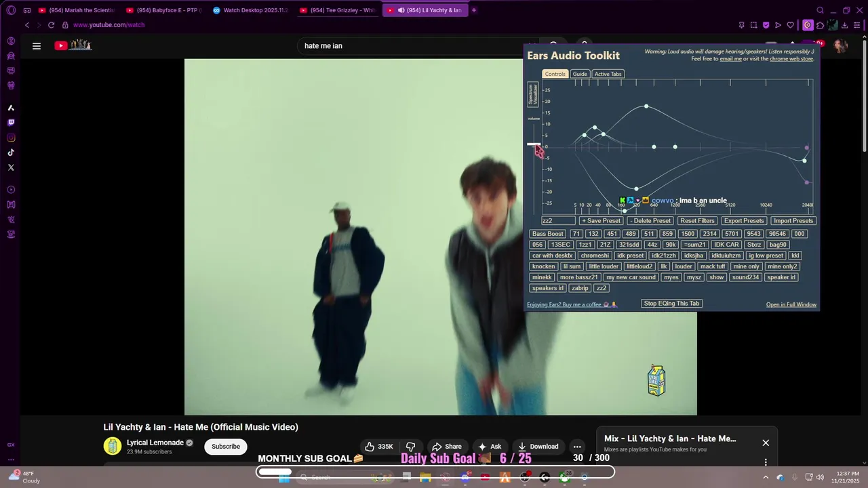Open the playlist panel options ellipsis

coord(766,462)
